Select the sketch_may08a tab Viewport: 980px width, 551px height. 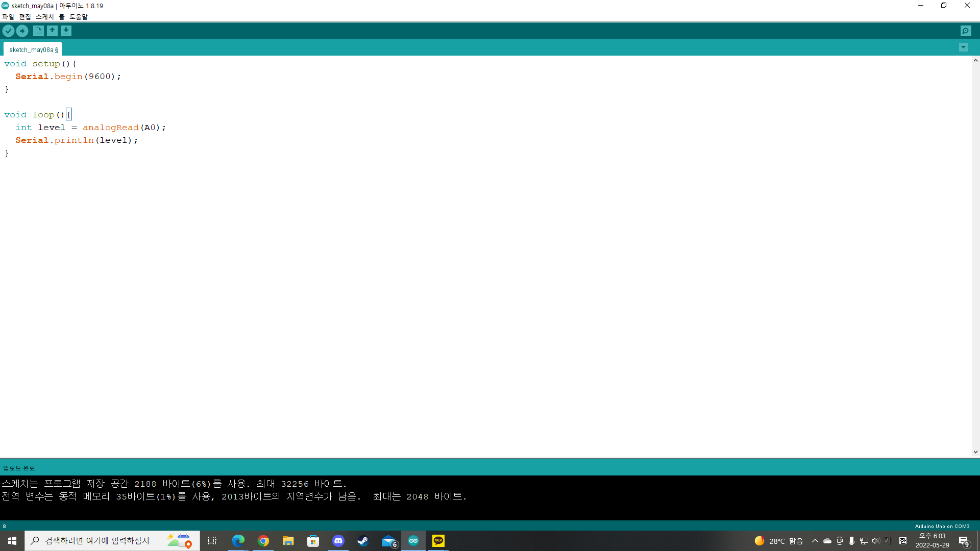(x=33, y=49)
